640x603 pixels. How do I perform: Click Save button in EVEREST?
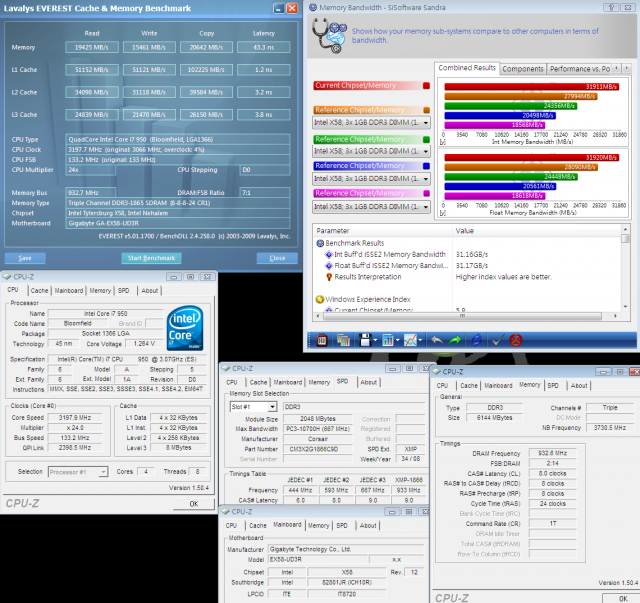[25, 258]
